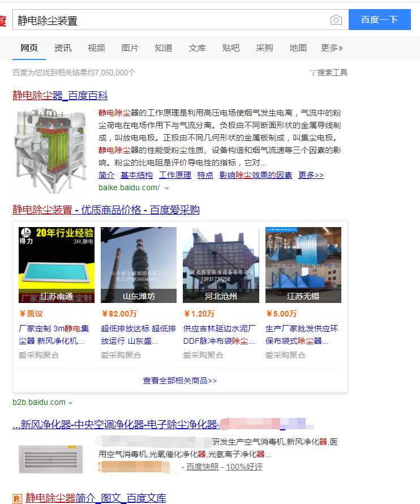Click the 更多>> sublink in Baike result

pos(311,175)
